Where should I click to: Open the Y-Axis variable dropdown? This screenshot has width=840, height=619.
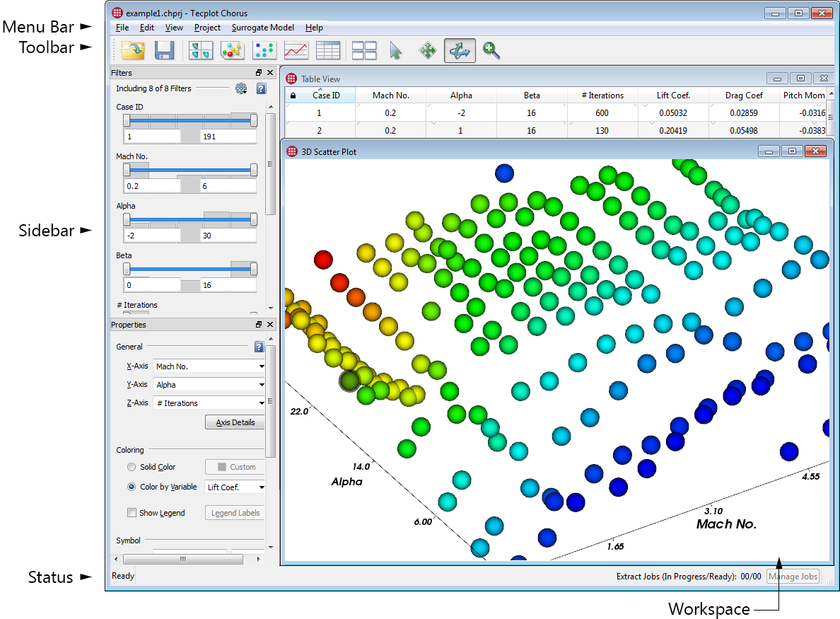pyautogui.click(x=209, y=385)
